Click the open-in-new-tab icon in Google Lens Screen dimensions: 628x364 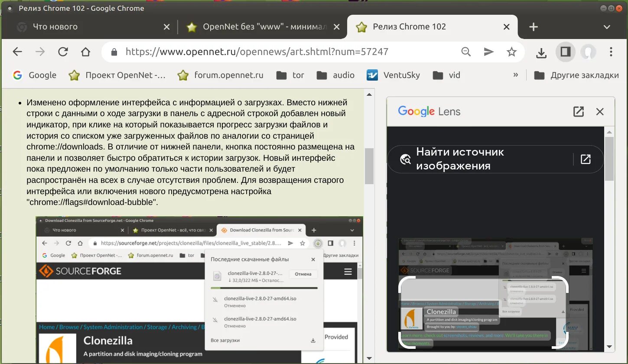tap(579, 111)
